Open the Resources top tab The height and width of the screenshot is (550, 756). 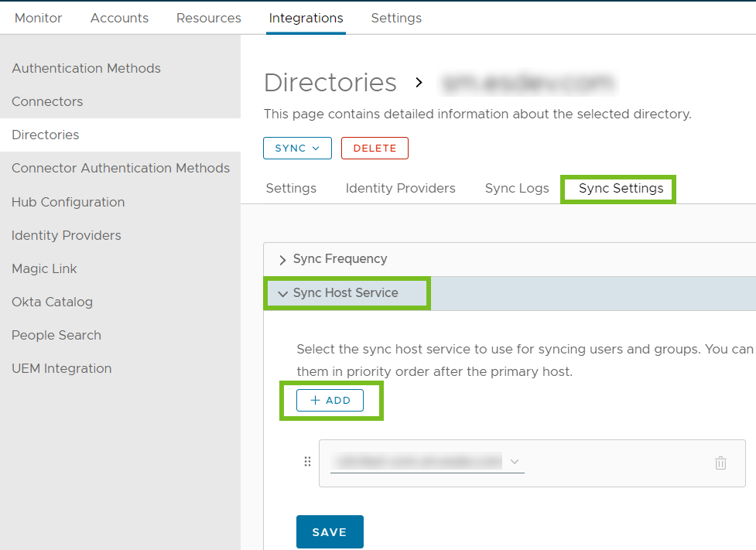pos(209,18)
